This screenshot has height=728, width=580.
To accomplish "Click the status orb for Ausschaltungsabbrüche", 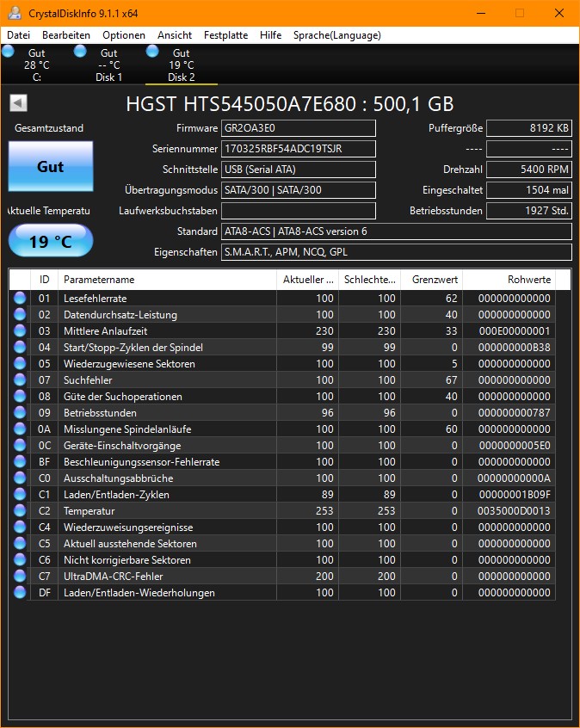I will [x=20, y=478].
